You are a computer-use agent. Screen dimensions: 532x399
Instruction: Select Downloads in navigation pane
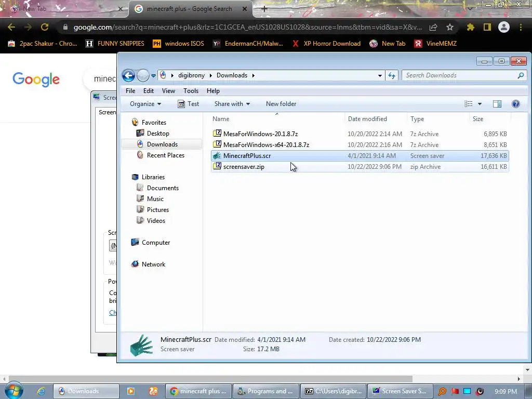[162, 144]
